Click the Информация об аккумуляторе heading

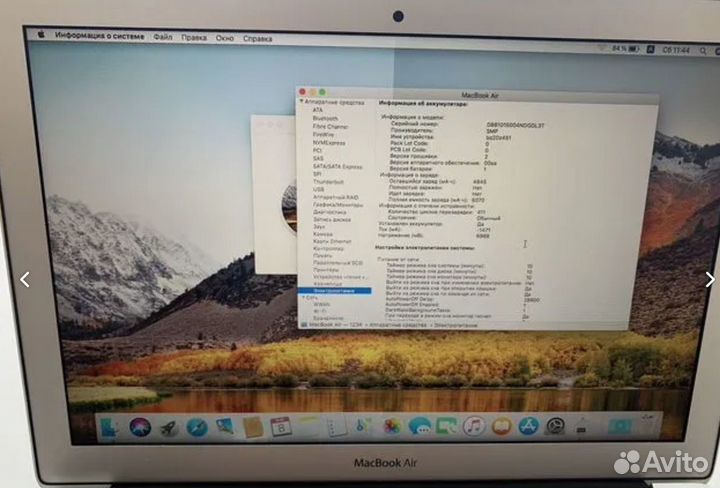423,104
